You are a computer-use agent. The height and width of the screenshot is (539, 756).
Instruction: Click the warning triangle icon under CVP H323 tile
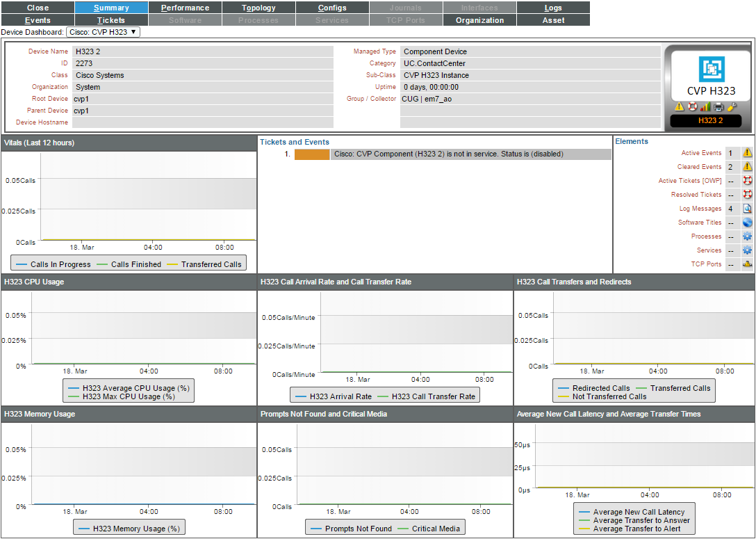click(x=680, y=106)
